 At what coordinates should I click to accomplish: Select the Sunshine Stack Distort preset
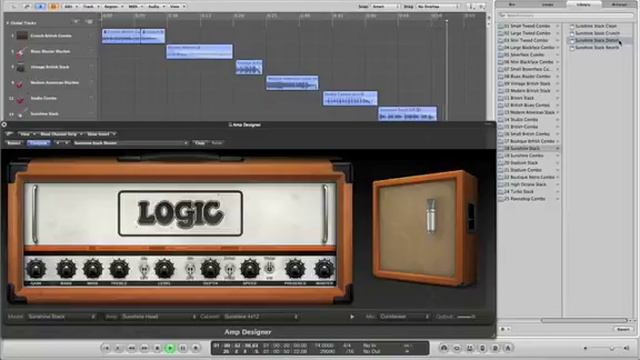tap(596, 40)
